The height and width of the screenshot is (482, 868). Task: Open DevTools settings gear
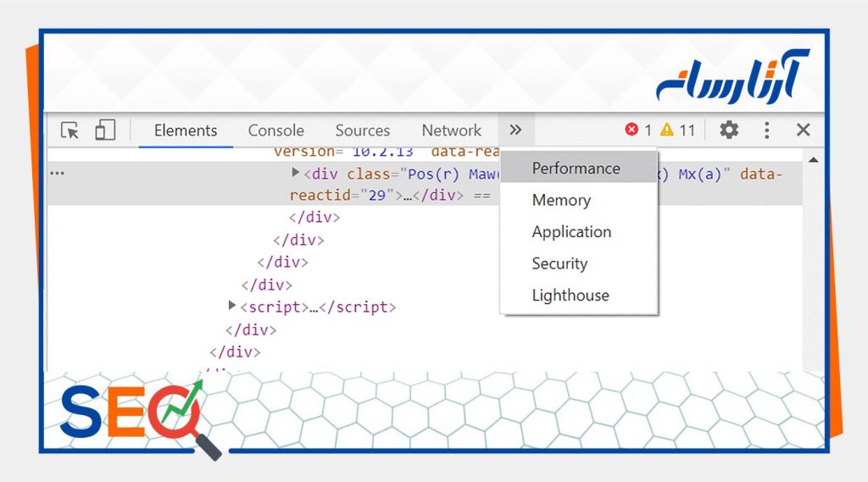coord(729,130)
